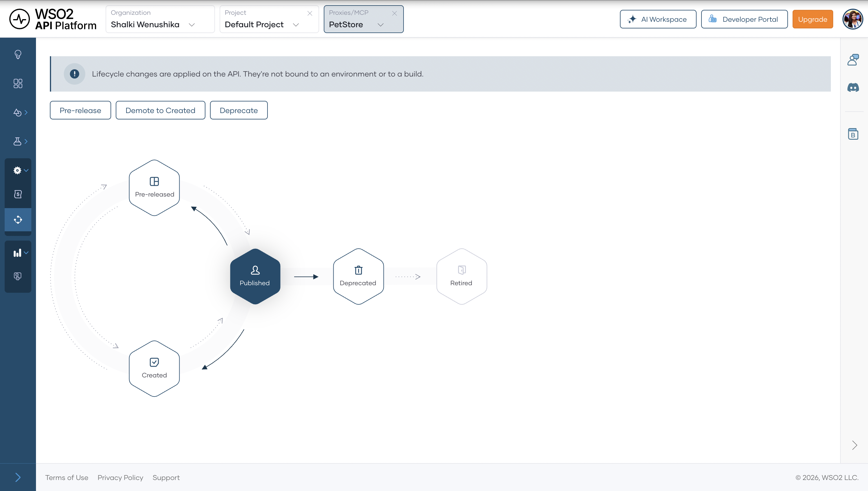Image resolution: width=868 pixels, height=491 pixels.
Task: Select the Lifecycle icon in sidebar
Action: pyautogui.click(x=18, y=220)
